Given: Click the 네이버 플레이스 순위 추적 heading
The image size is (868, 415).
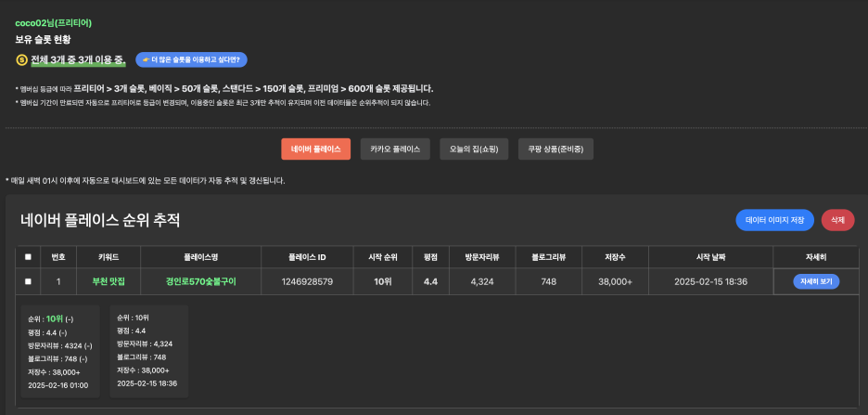Looking at the screenshot, I should [x=99, y=220].
